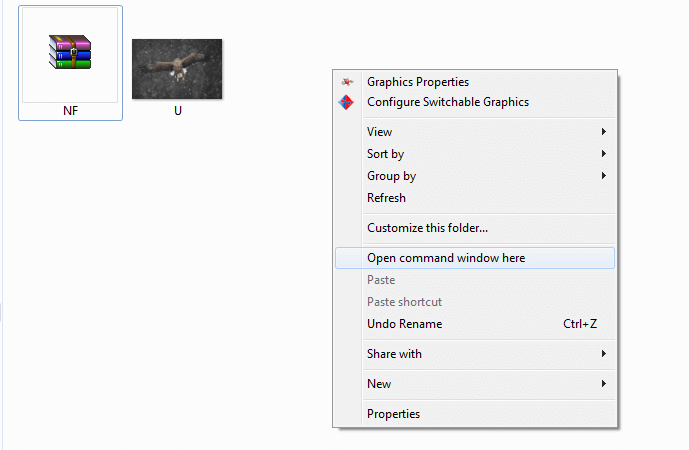Click Refresh in the context menu
This screenshot has width=689, height=450.
tap(386, 198)
